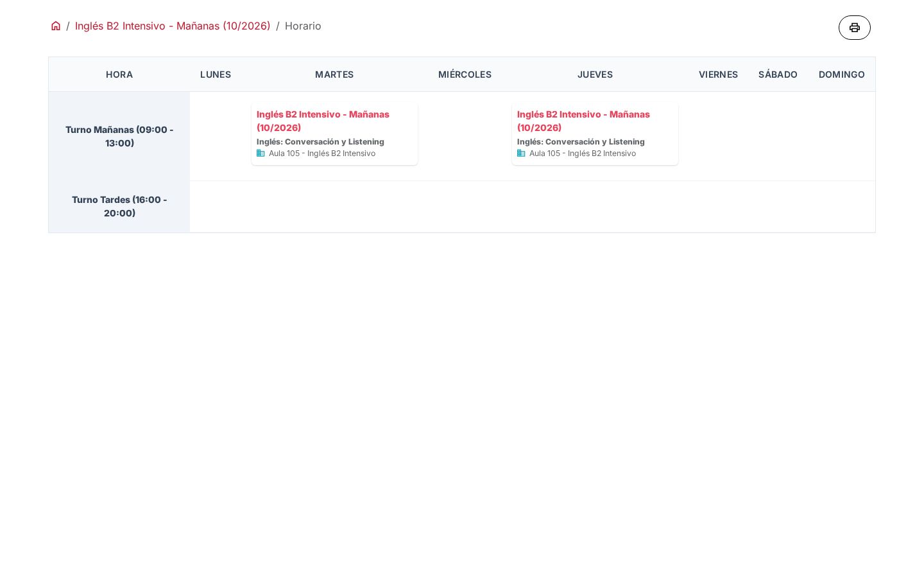Go to home via breadcrumb house icon
924x578 pixels.
pyautogui.click(x=56, y=26)
